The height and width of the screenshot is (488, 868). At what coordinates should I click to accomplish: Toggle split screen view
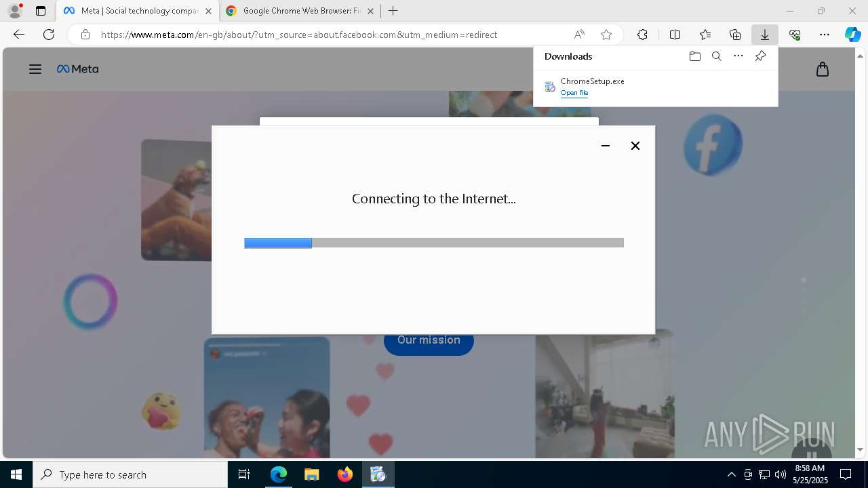[x=675, y=35]
